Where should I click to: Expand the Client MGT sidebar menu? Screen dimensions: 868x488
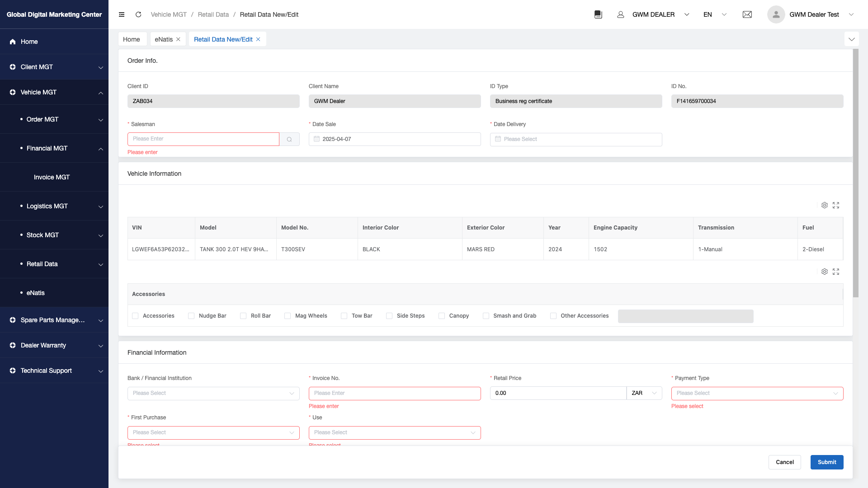(54, 67)
